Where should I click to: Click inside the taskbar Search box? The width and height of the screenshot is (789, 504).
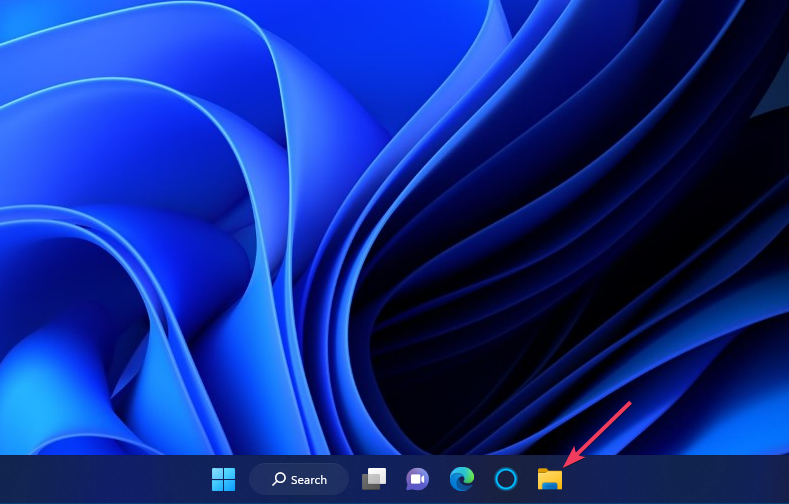point(299,480)
